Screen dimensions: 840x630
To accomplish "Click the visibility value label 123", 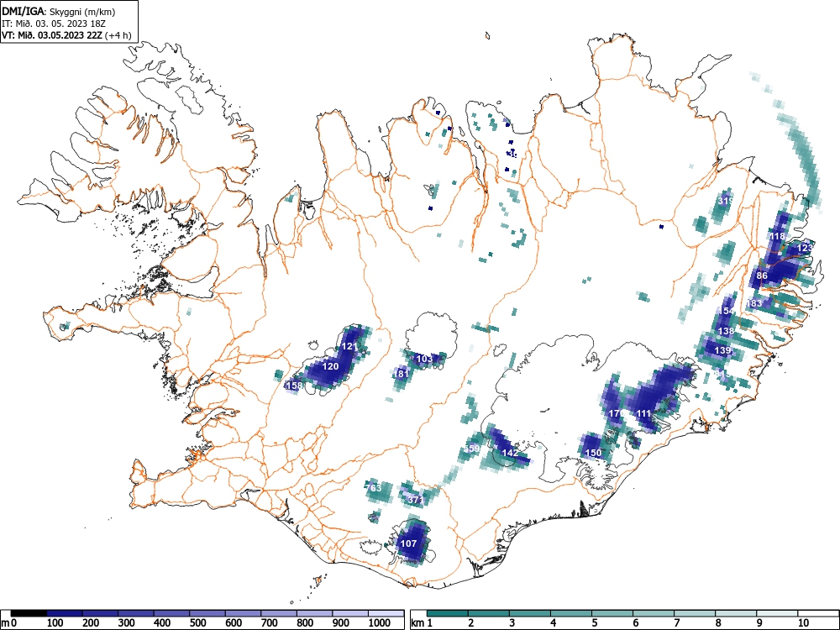I will pyautogui.click(x=805, y=248).
